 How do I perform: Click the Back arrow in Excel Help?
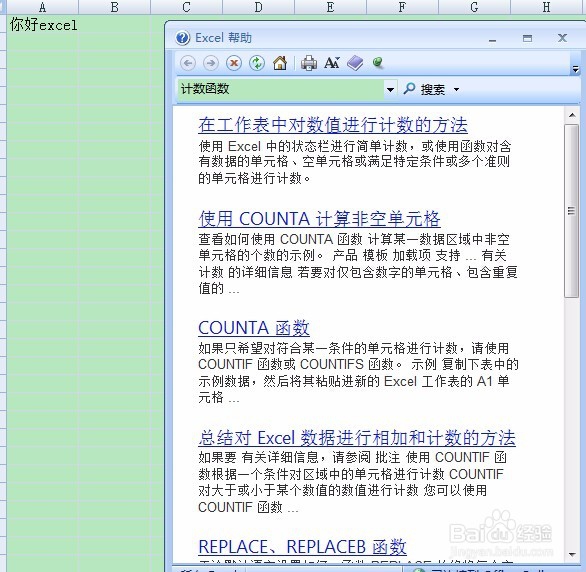[188, 63]
